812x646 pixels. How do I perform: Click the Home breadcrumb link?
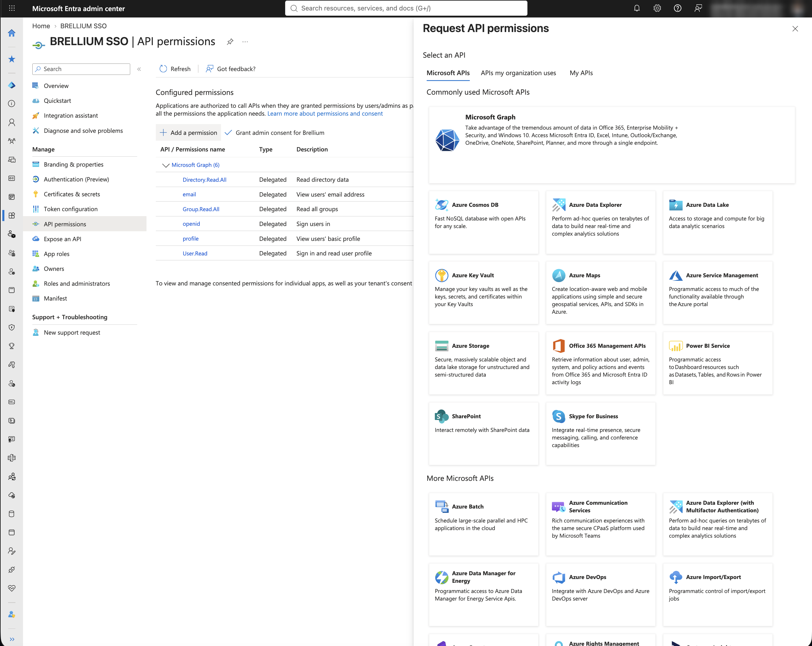coord(41,26)
